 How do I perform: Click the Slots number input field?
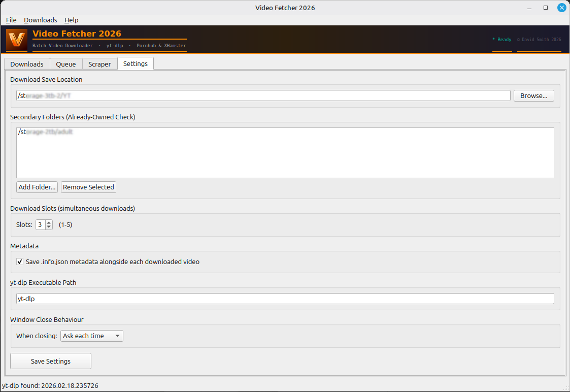40,224
